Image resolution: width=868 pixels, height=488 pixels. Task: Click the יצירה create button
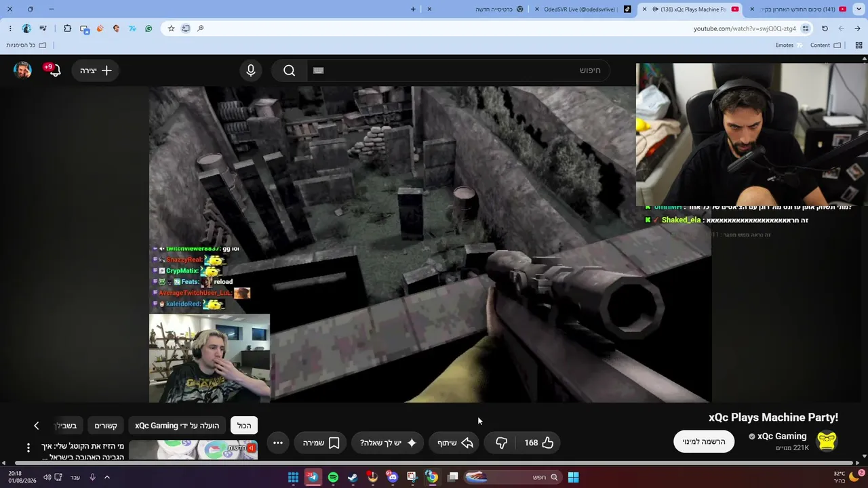pyautogui.click(x=96, y=70)
